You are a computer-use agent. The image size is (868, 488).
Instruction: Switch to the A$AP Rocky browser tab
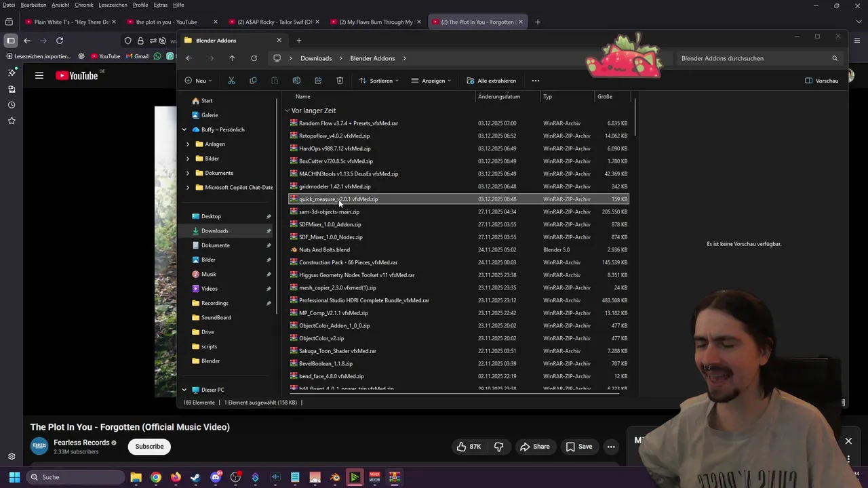273,22
